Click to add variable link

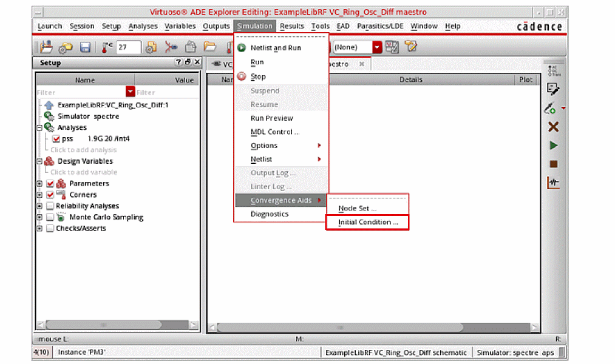pos(84,172)
